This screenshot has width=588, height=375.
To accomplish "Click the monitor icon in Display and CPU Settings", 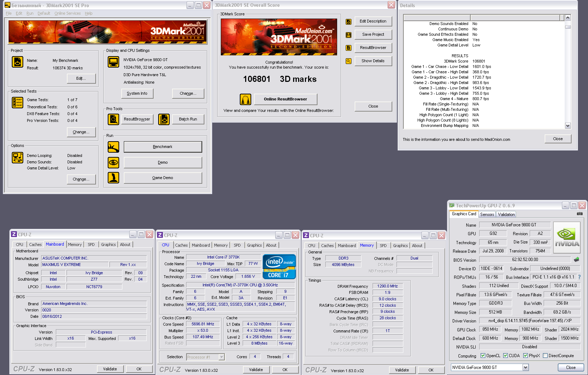I will (113, 62).
